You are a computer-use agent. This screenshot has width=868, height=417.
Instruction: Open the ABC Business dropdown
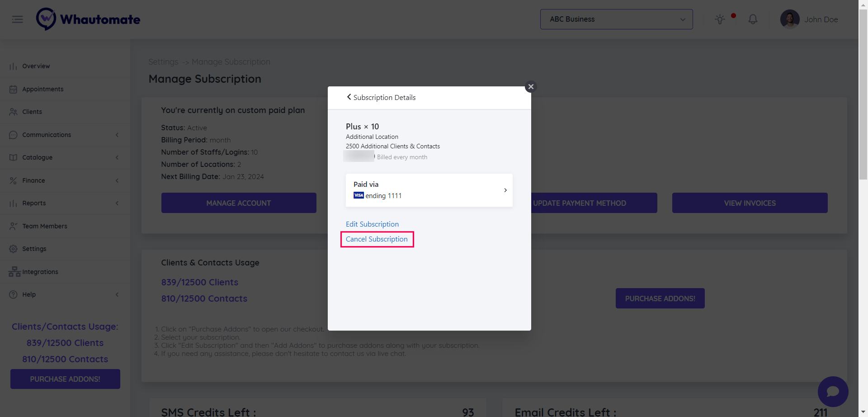click(616, 19)
